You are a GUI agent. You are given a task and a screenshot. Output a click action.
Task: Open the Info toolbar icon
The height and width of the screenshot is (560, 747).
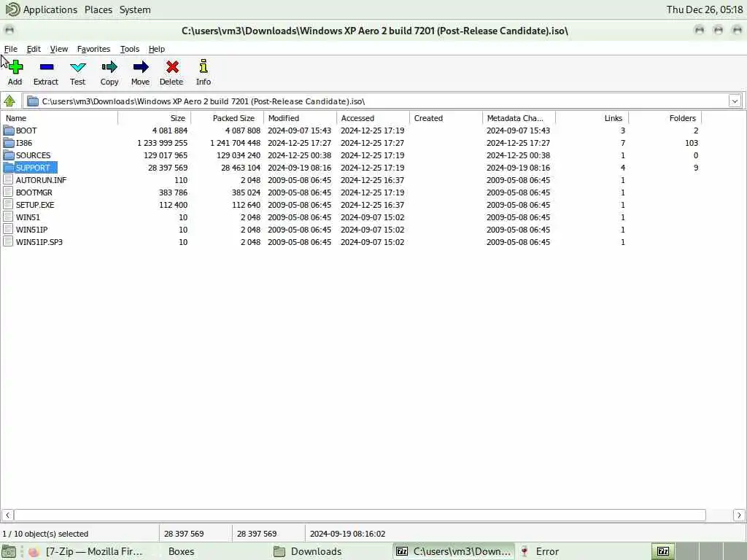point(204,66)
